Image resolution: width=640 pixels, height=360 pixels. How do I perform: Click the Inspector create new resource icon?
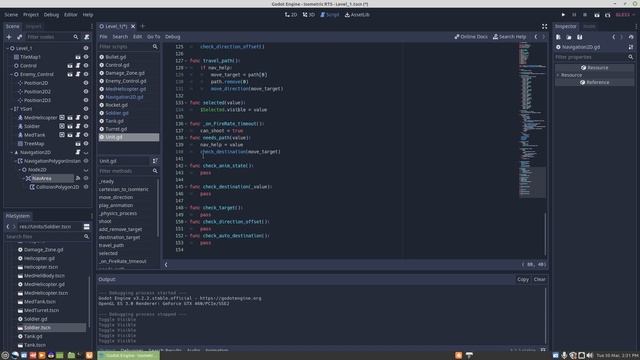tap(558, 37)
